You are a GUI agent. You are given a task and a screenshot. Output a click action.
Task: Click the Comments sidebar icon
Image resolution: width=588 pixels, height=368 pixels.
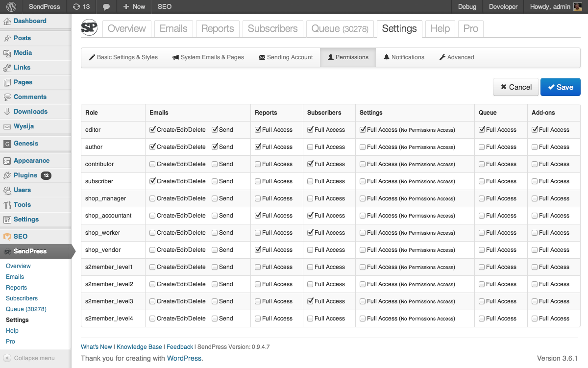(7, 97)
